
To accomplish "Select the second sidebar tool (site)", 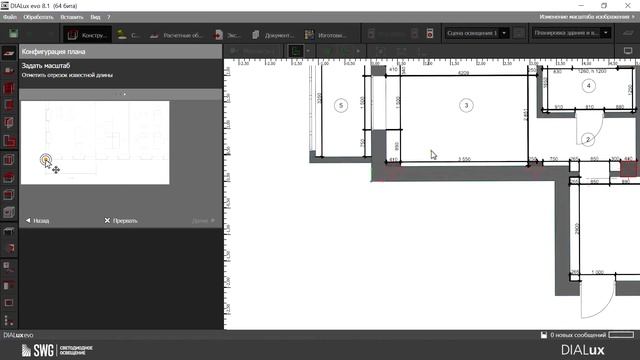I will (9, 71).
